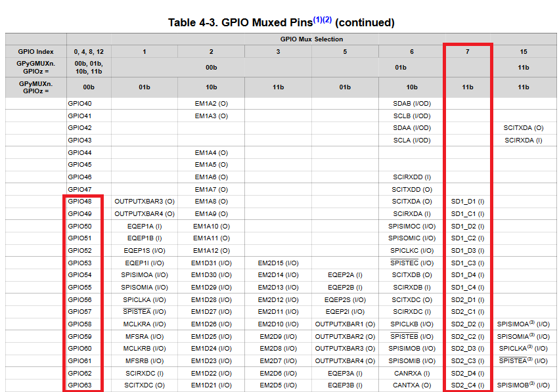Open footnote link (2) in table title
This screenshot has width=559, height=392.
tap(327, 20)
